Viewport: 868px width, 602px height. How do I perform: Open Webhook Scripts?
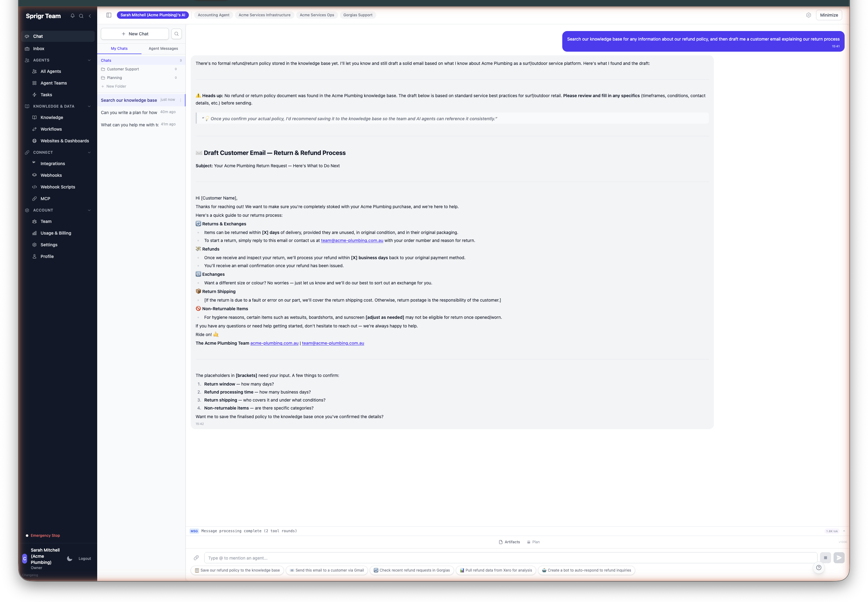tap(58, 187)
